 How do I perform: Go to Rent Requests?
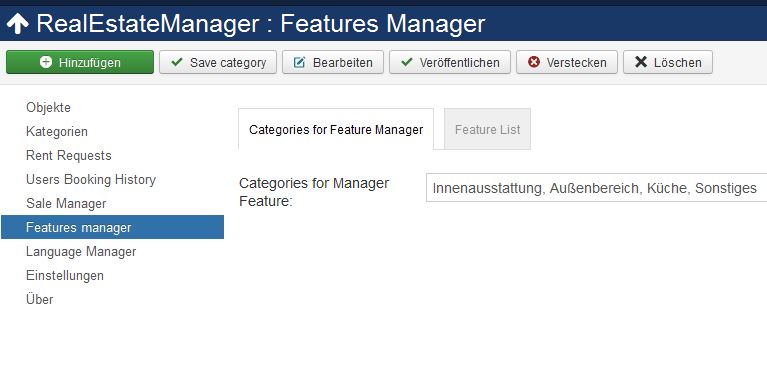68,155
